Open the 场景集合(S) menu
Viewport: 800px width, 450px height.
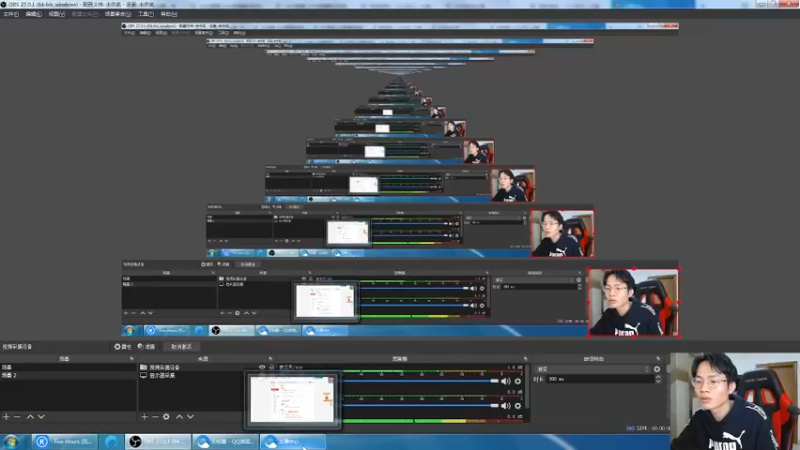point(118,14)
